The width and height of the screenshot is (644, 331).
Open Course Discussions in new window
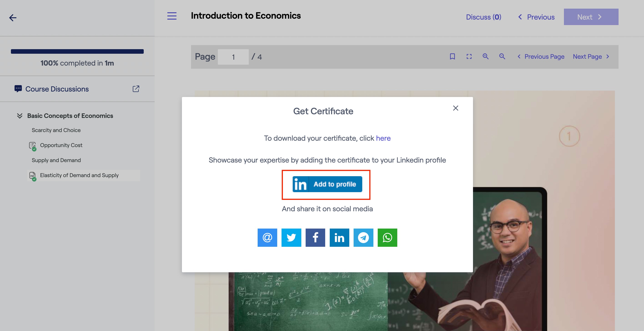tap(136, 89)
